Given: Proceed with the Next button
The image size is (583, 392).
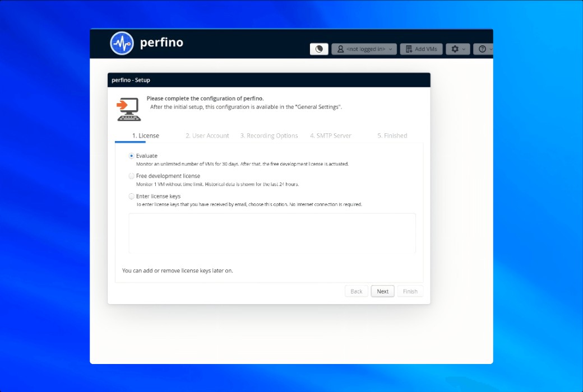Looking at the screenshot, I should coord(382,291).
